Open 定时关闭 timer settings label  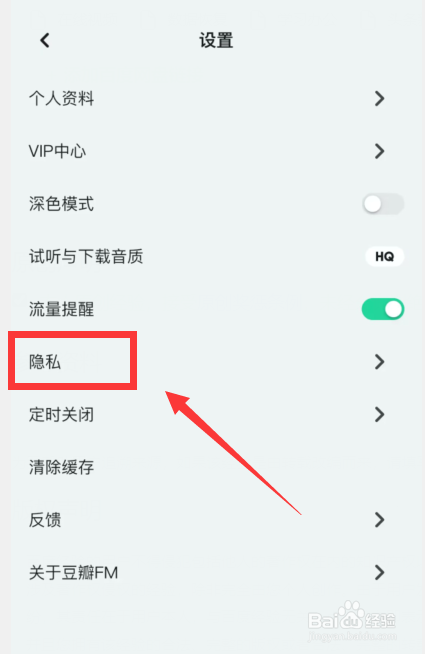tap(61, 415)
